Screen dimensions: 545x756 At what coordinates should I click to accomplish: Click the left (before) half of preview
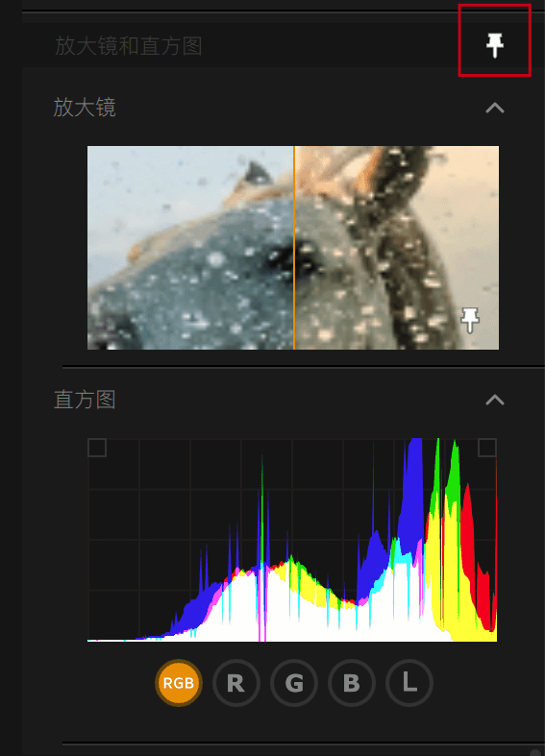[190, 248]
